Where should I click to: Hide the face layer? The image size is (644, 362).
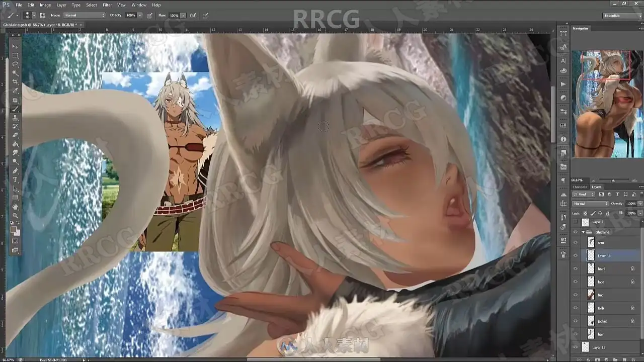pyautogui.click(x=576, y=282)
